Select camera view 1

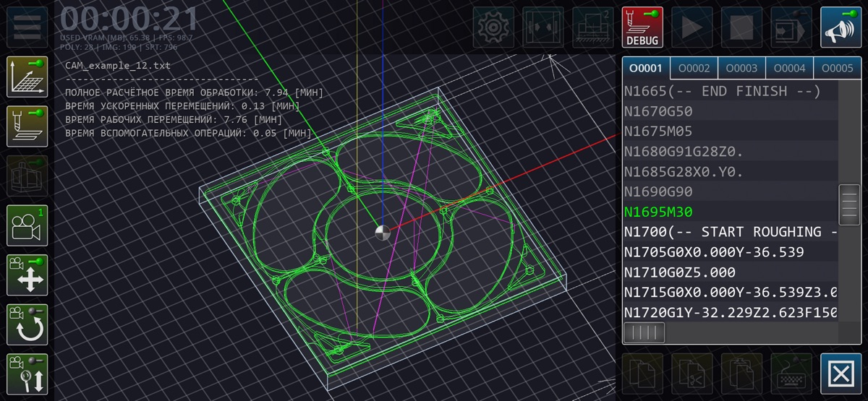[x=27, y=225]
